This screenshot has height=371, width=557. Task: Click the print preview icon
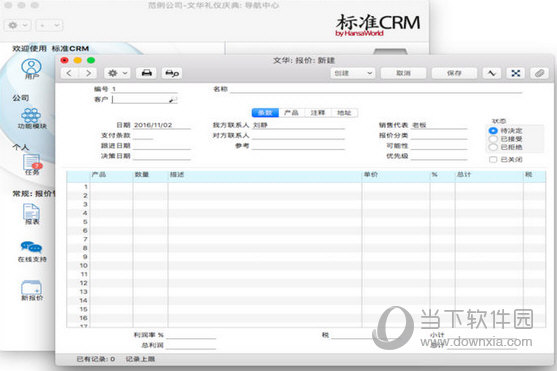(x=172, y=73)
